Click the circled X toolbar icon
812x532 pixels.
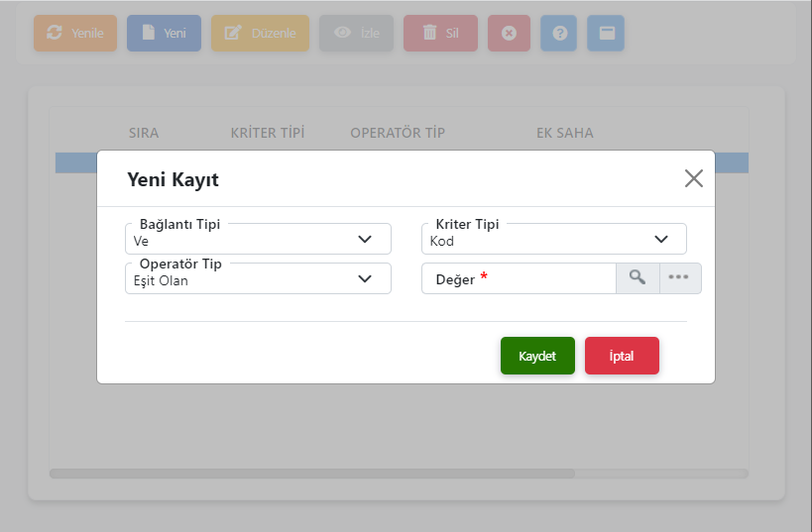pos(509,33)
